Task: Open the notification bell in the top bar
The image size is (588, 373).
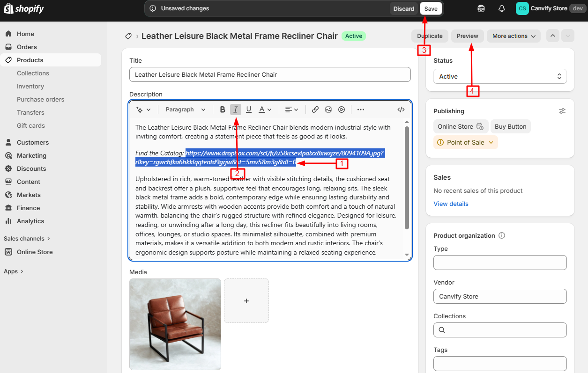Action: 501,8
